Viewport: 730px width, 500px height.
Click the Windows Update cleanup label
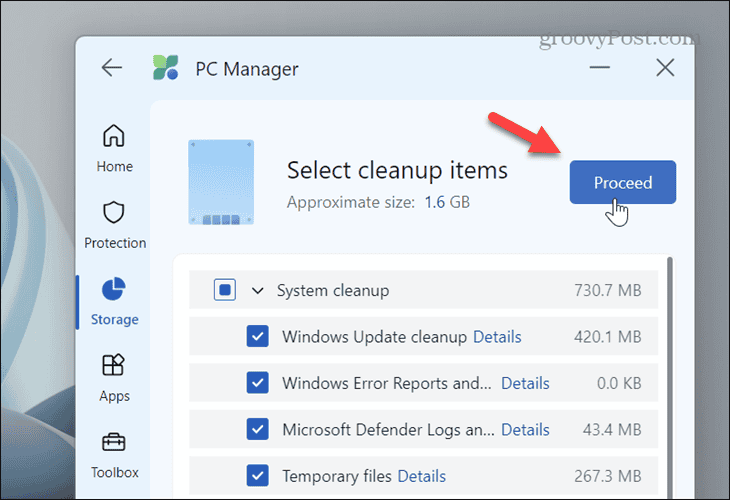374,337
